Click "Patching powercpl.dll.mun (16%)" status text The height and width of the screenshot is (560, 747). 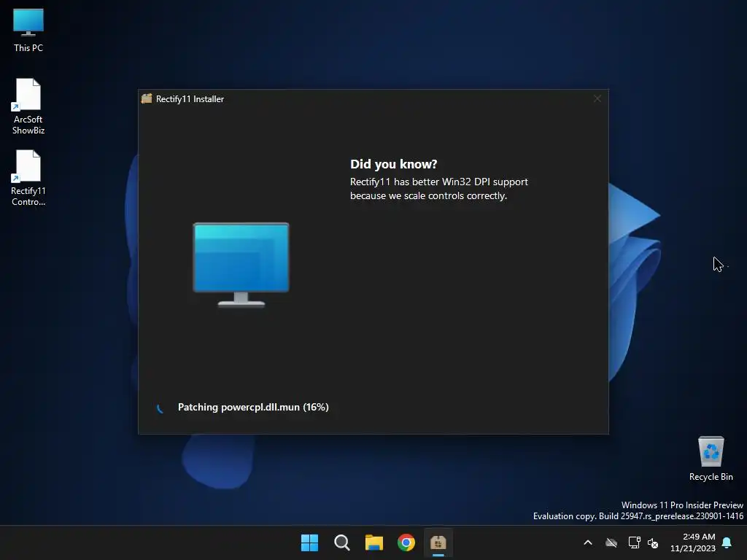click(x=253, y=407)
